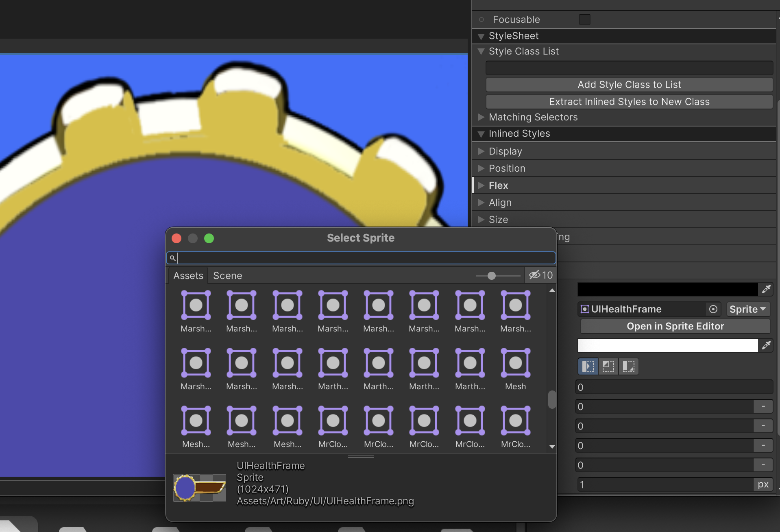Click the minus button on the first slice row
Screen dimensions: 780x532
763,407
